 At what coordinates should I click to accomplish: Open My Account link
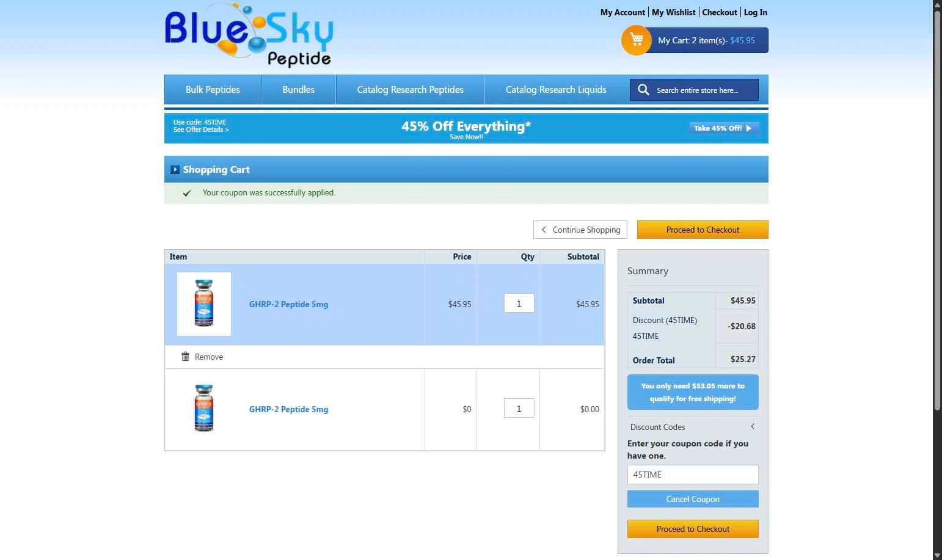[623, 12]
